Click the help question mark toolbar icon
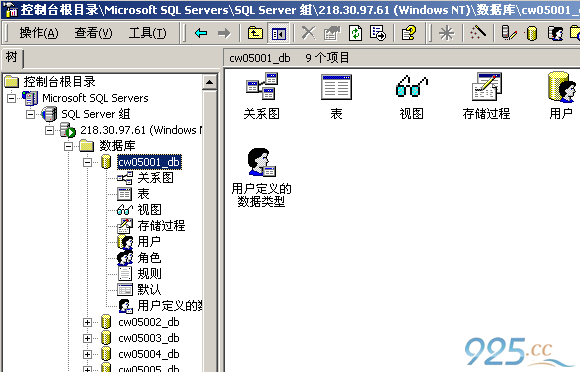Screen dimensions: 580x372 click(x=409, y=33)
